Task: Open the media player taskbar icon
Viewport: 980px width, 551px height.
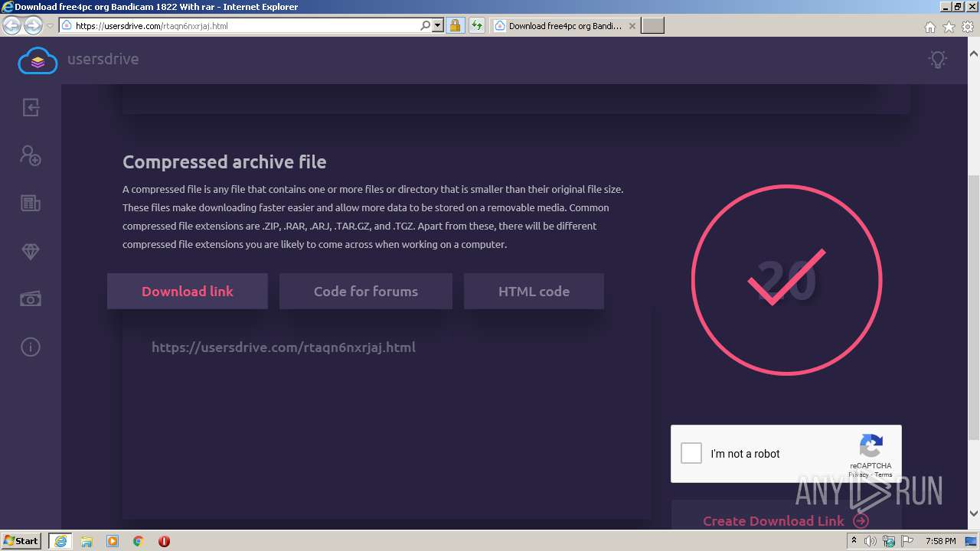Action: (x=113, y=541)
